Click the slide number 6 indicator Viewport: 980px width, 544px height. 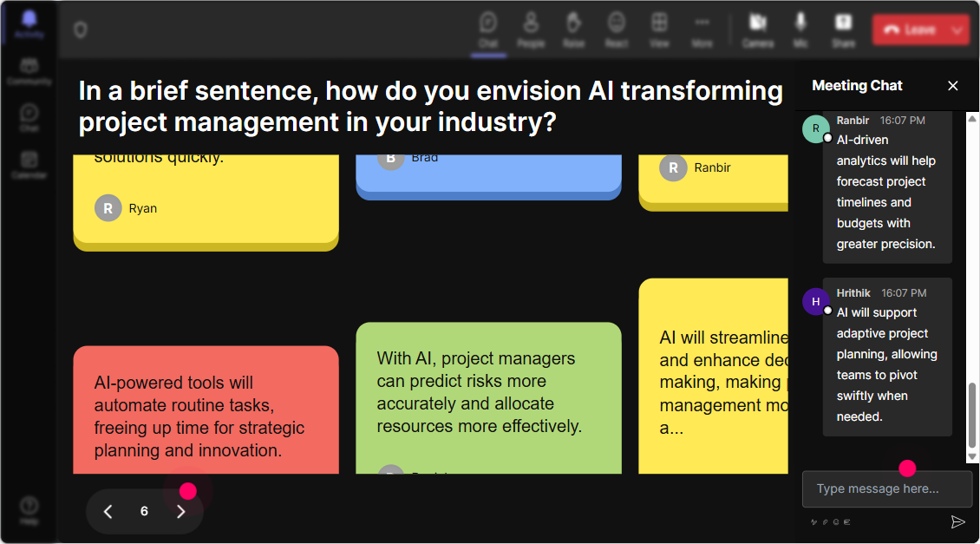[144, 512]
